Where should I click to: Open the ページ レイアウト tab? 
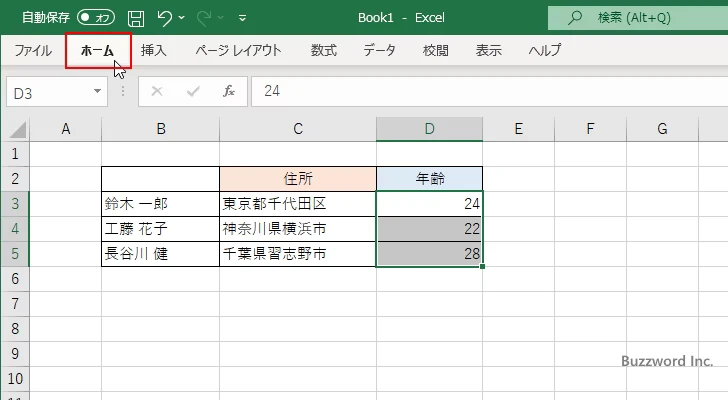click(238, 50)
